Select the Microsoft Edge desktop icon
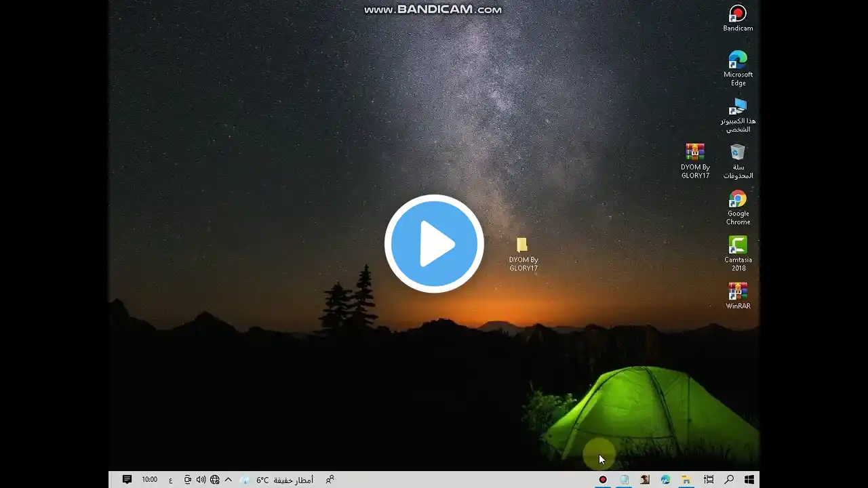 pos(738,68)
